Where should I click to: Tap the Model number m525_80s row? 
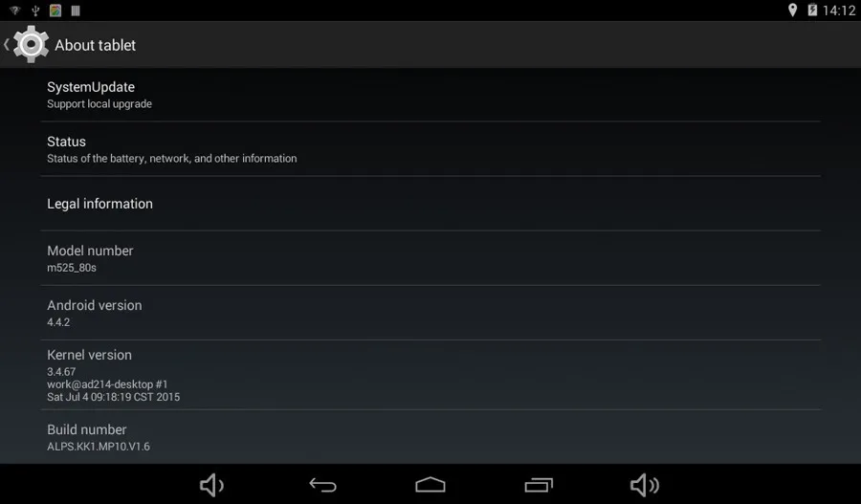click(x=430, y=258)
